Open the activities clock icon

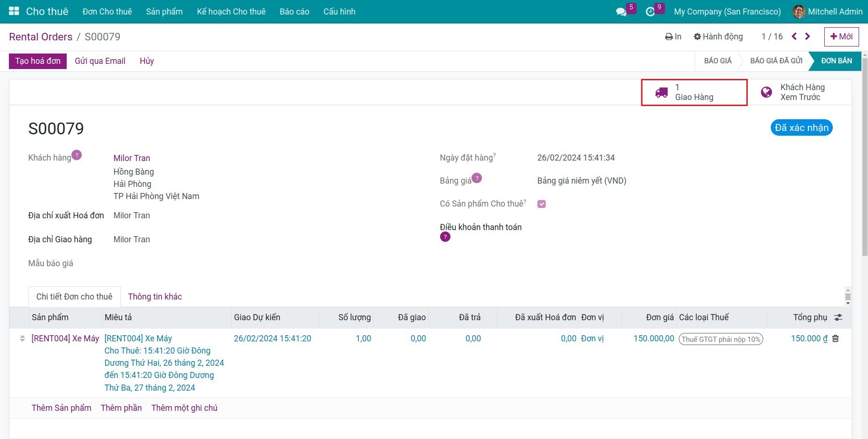[650, 12]
